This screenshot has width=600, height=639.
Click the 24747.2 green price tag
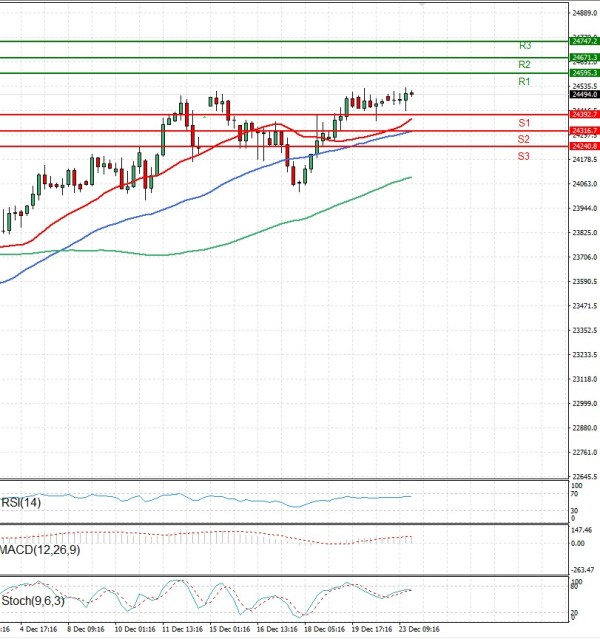(584, 41)
